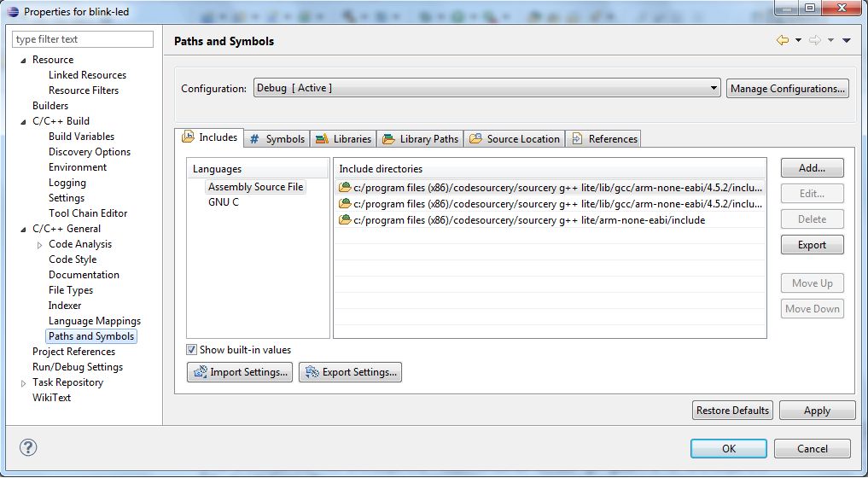Click the Languages column header

[x=258, y=169]
